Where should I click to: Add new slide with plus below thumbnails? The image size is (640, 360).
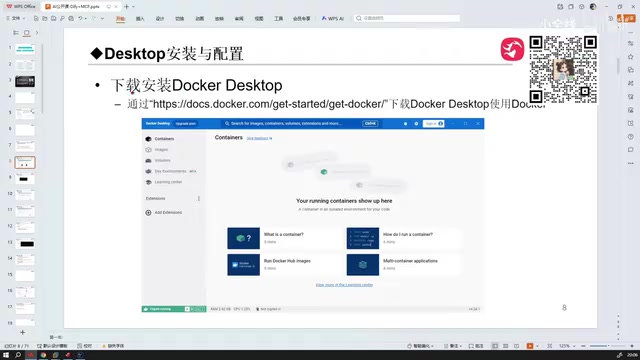(22, 332)
